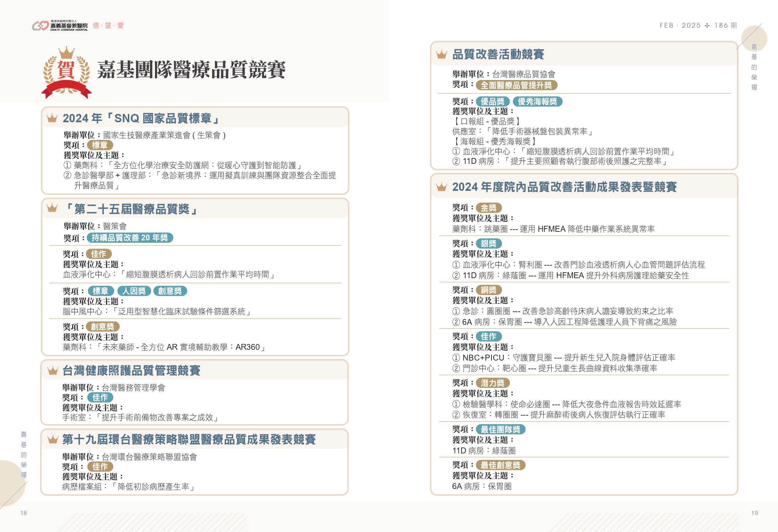This screenshot has height=532, width=778.
Task: Click crown icon beside 台灣健康照護品質管理競賽 heading
Action: 52,371
